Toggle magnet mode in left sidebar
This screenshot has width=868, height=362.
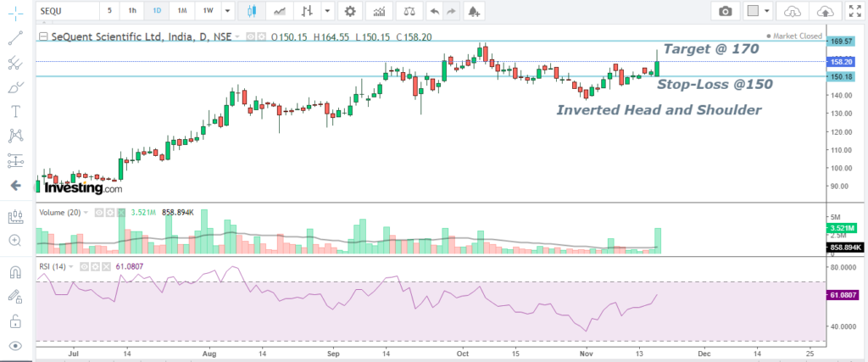tap(14, 272)
